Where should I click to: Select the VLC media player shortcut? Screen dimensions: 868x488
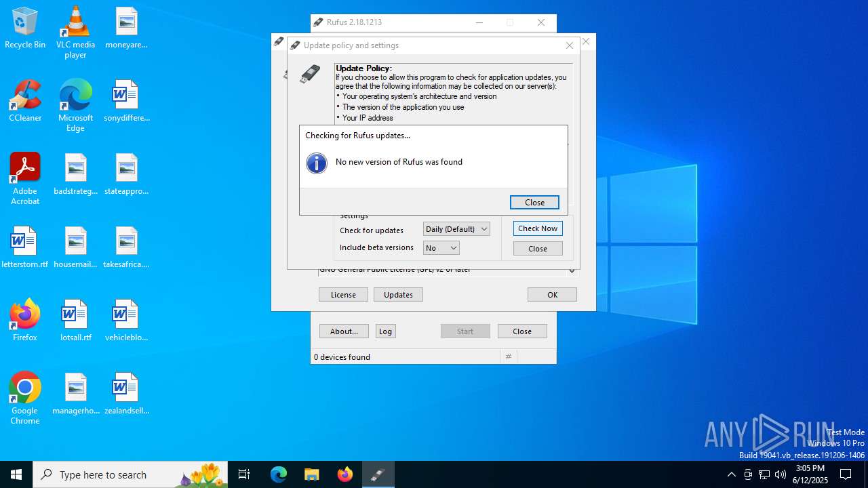(75, 33)
